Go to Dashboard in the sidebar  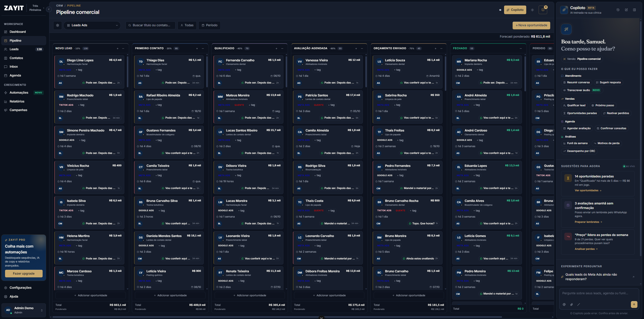click(x=24, y=32)
